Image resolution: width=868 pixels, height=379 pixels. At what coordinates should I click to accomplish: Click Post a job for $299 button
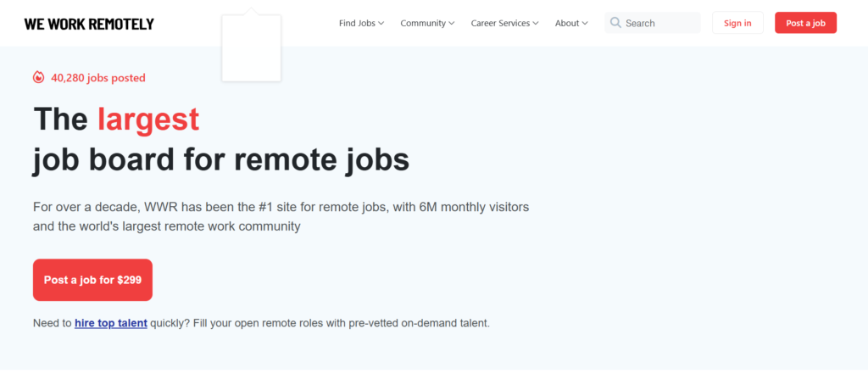(92, 280)
